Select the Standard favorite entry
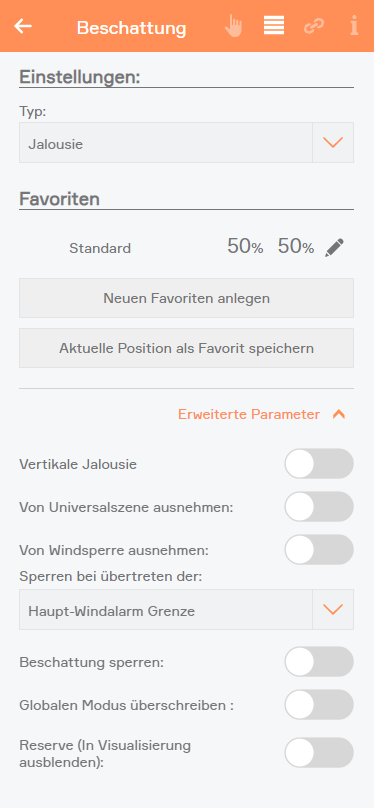This screenshot has height=808, width=374. (x=100, y=248)
